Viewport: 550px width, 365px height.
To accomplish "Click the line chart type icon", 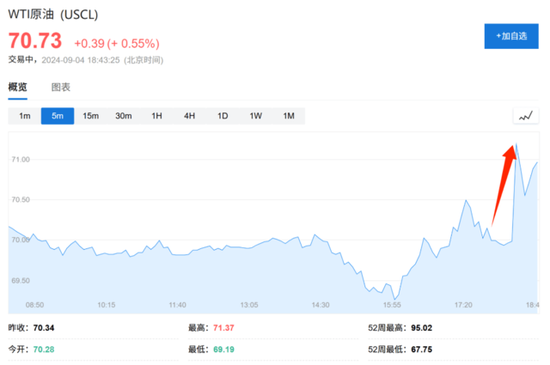I will coord(526,116).
